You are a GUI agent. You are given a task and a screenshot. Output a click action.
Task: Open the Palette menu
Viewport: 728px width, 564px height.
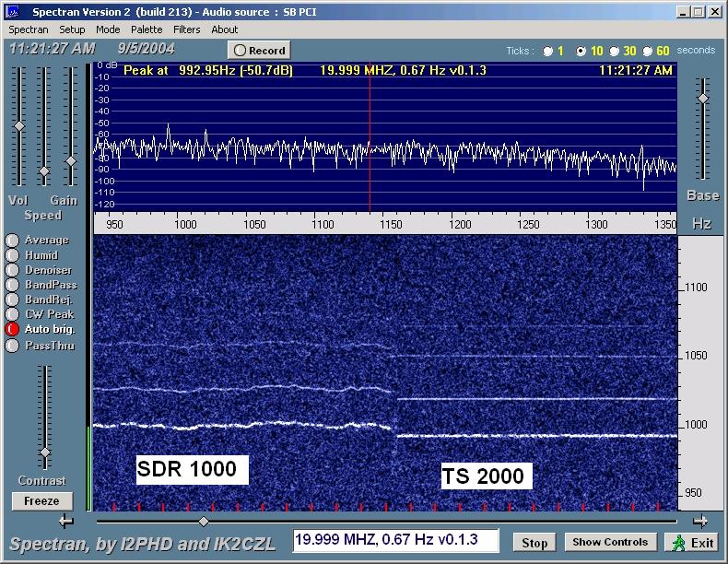tap(147, 29)
